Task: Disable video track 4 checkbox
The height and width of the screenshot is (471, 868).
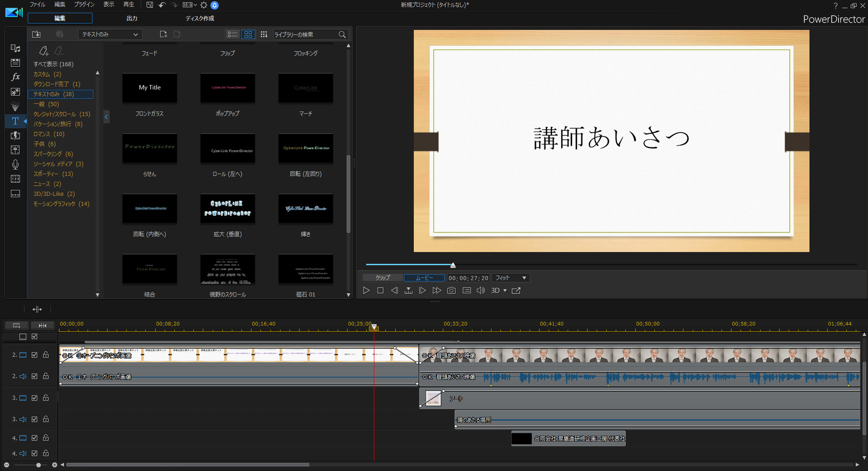Action: pyautogui.click(x=34, y=438)
